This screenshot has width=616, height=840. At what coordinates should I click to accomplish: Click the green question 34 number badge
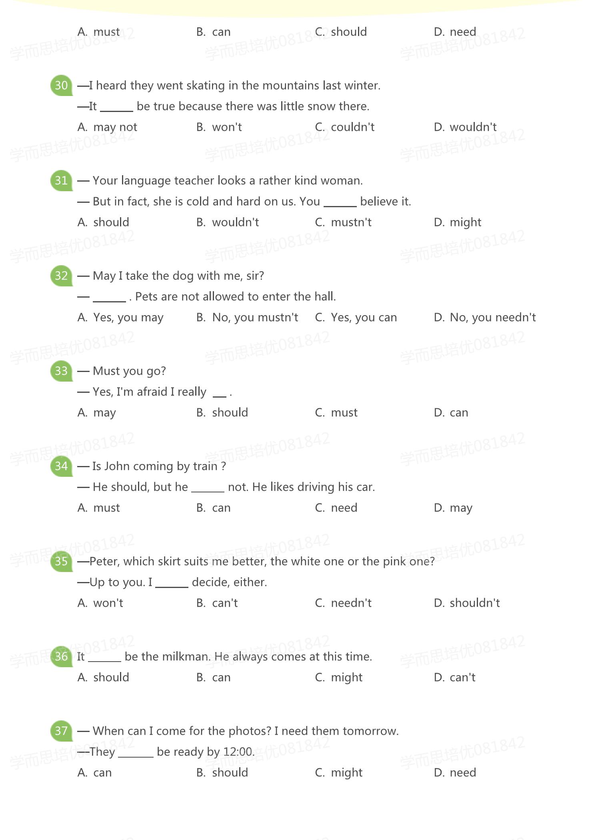click(x=61, y=466)
